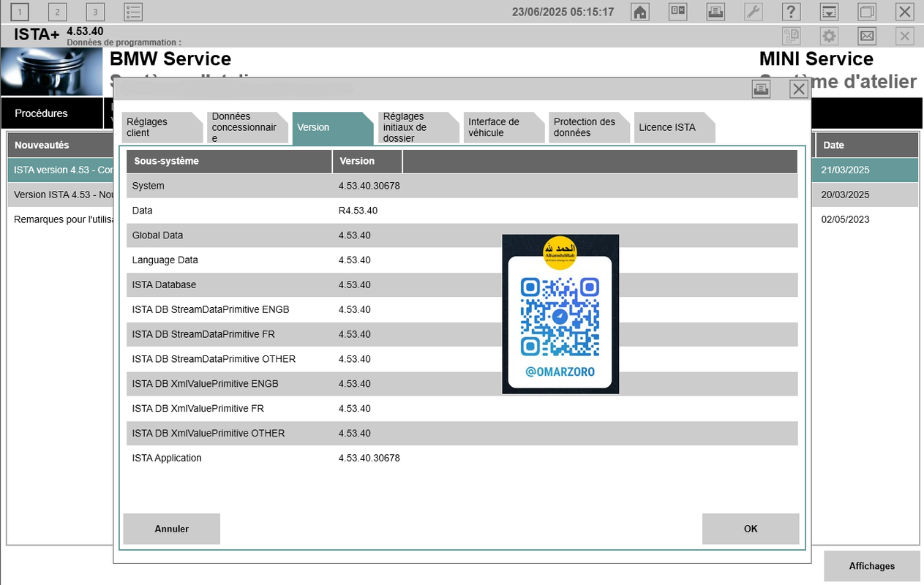The width and height of the screenshot is (924, 585).
Task: Switch to Interface de véhicule tab
Action: tap(503, 127)
